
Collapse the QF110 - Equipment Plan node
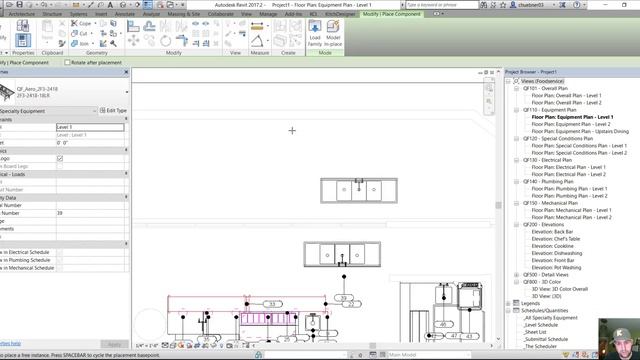(x=516, y=110)
